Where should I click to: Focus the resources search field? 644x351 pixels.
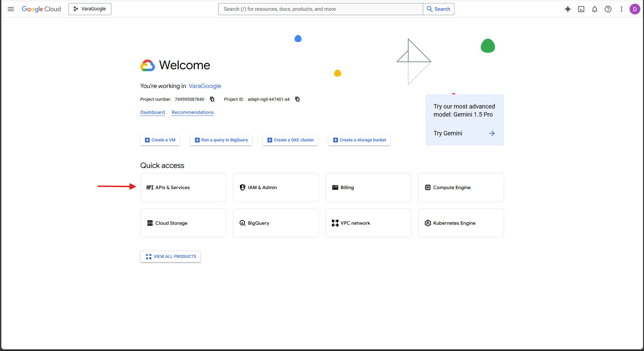pos(320,9)
